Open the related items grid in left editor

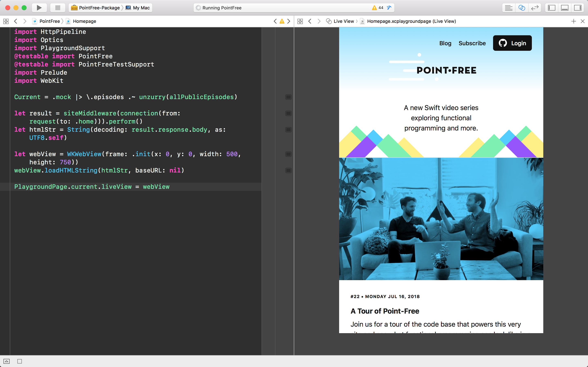tap(6, 21)
